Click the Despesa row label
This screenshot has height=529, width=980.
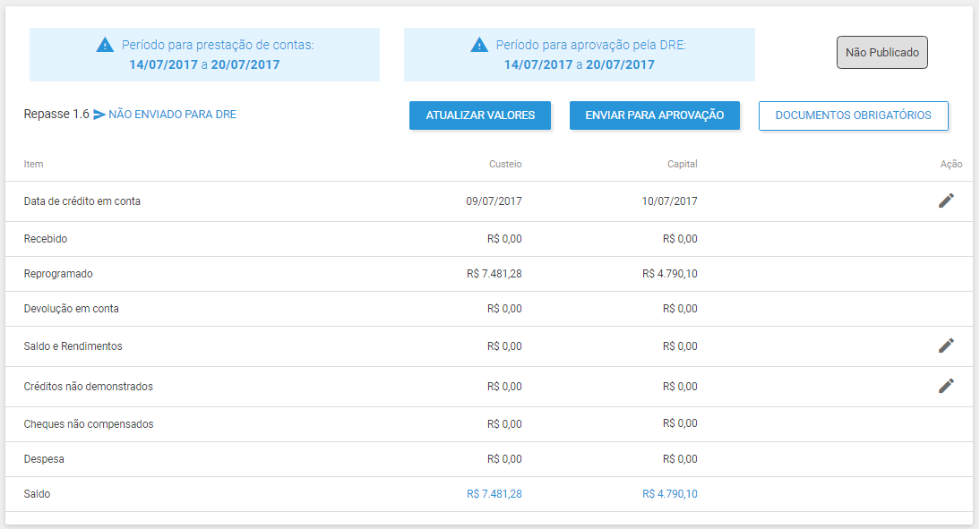click(44, 459)
